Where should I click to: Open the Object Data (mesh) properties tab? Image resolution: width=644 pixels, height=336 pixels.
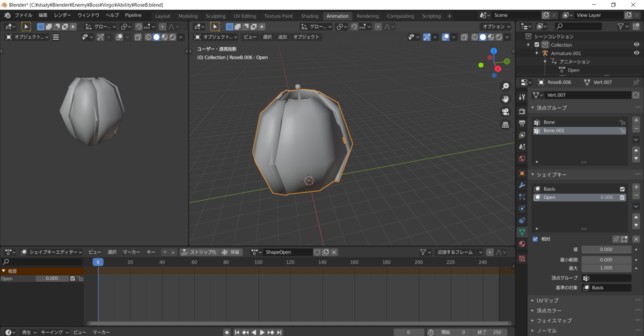522,232
